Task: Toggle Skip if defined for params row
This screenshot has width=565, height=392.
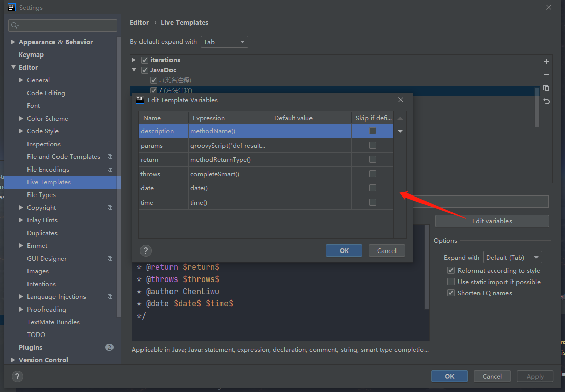Action: coord(372,146)
